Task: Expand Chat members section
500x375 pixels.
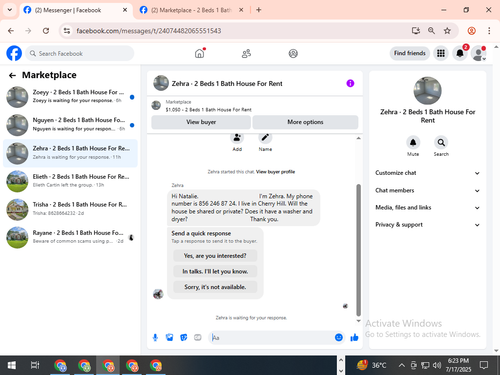Action: [428, 190]
